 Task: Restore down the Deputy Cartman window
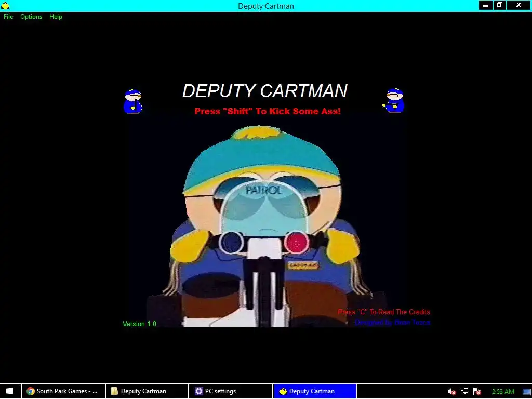(500, 5)
